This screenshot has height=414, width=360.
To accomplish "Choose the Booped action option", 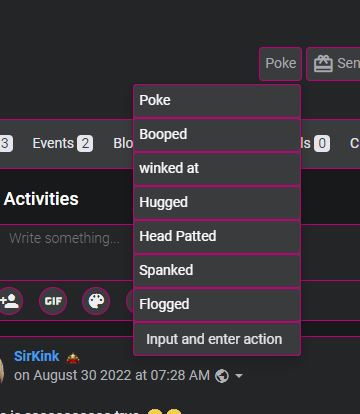I will (x=217, y=135).
